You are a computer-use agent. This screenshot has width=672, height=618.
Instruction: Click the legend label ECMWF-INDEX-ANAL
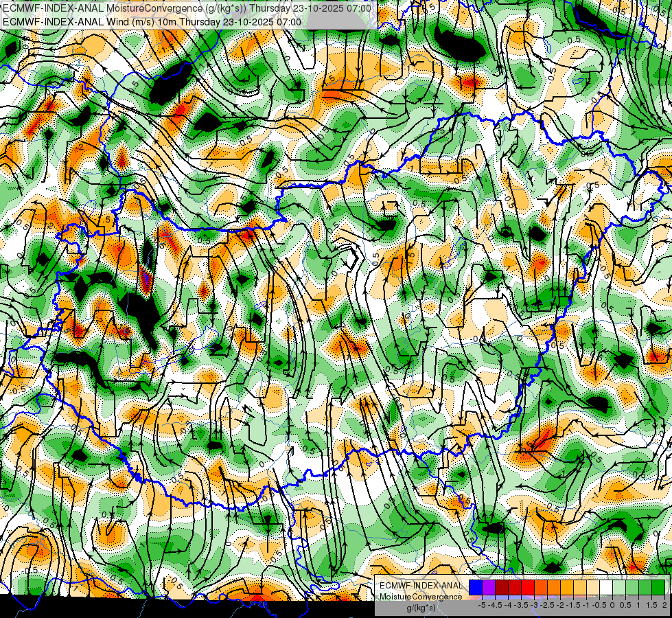(421, 586)
